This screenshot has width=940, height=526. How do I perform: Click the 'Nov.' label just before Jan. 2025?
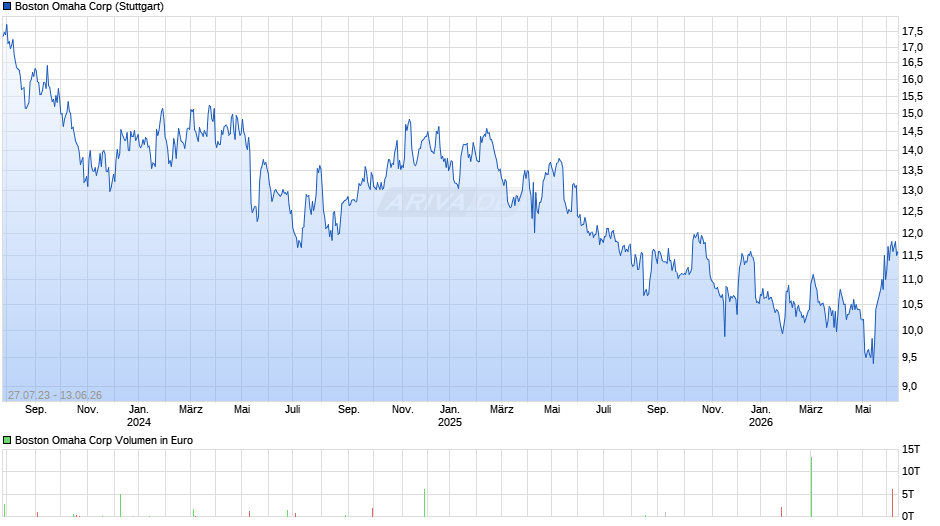[402, 410]
